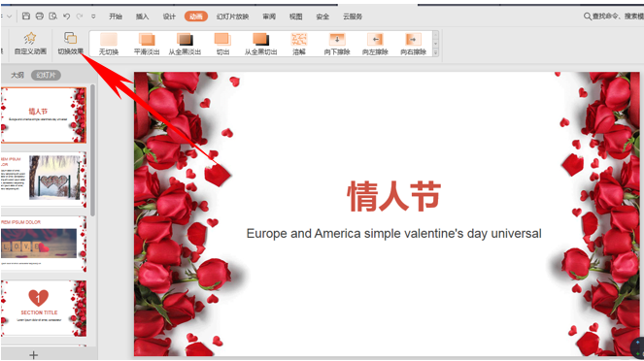
Task: Apply the wipe down (向下擦除) transition
Action: 337,44
